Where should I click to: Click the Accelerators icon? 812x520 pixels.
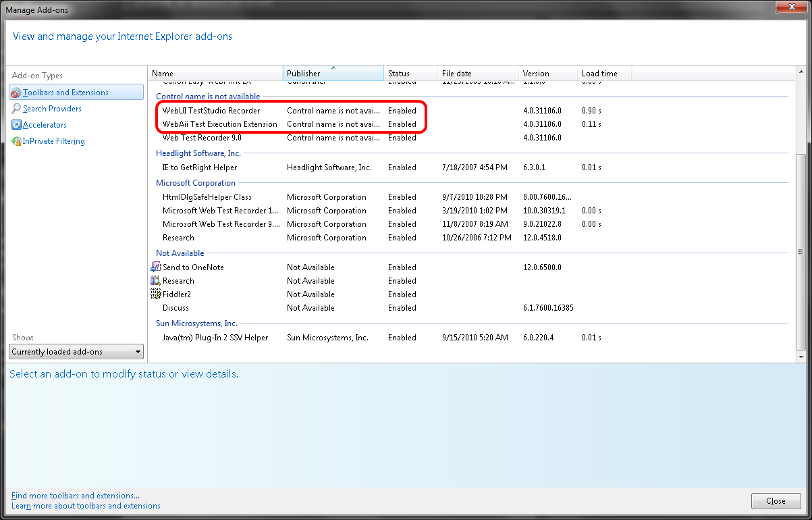click(17, 125)
